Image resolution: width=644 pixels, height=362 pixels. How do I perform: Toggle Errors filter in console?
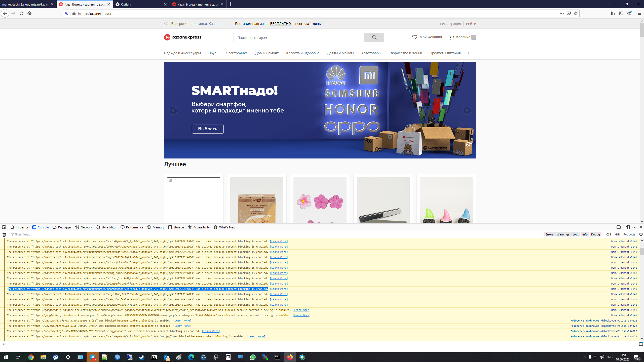549,234
